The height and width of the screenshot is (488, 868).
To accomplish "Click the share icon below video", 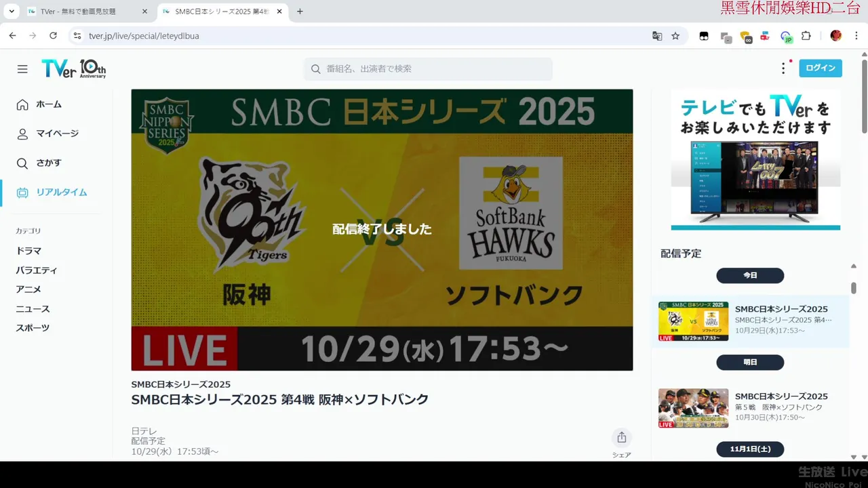I will click(621, 437).
